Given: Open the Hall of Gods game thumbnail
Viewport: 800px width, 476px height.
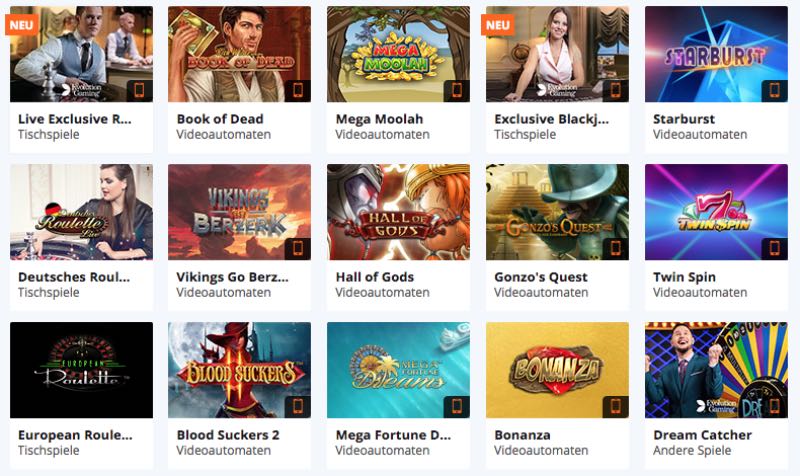Looking at the screenshot, I should [398, 212].
